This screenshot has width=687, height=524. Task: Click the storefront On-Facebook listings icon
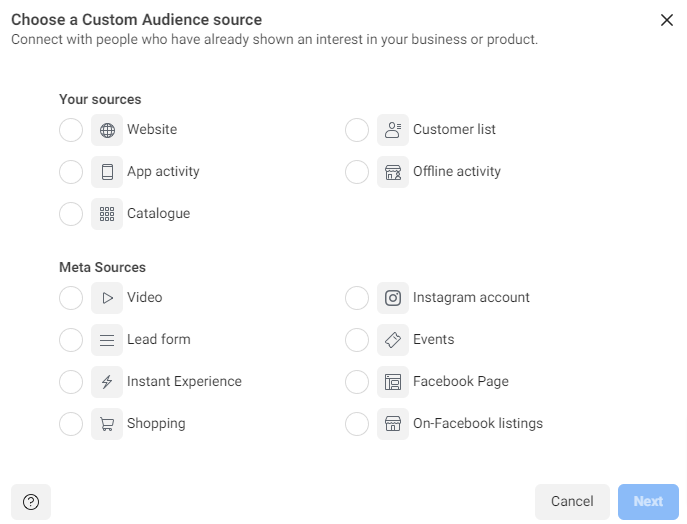point(393,424)
